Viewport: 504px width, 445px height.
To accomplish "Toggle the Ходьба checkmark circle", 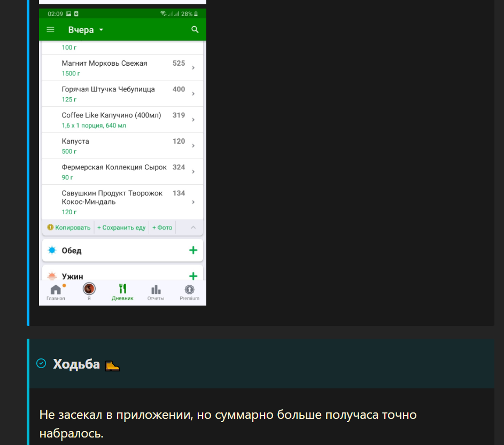I will coord(41,363).
